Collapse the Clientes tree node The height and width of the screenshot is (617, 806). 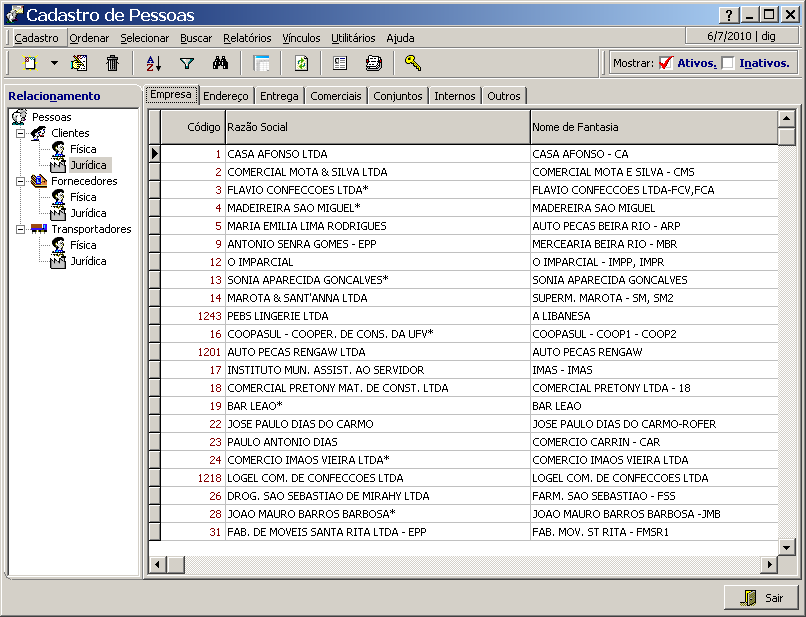tap(21, 133)
